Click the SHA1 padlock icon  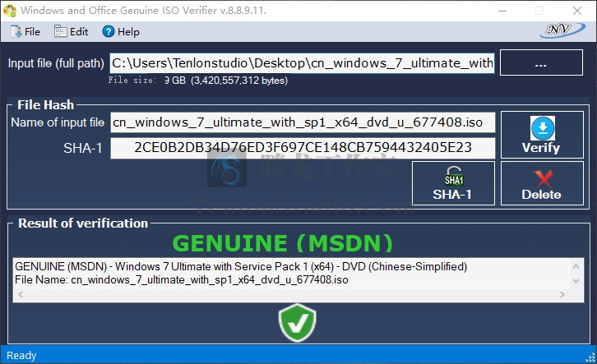tap(454, 176)
